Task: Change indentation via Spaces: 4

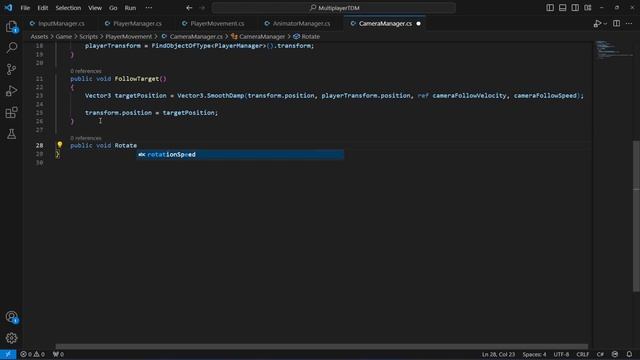Action: click(x=534, y=354)
